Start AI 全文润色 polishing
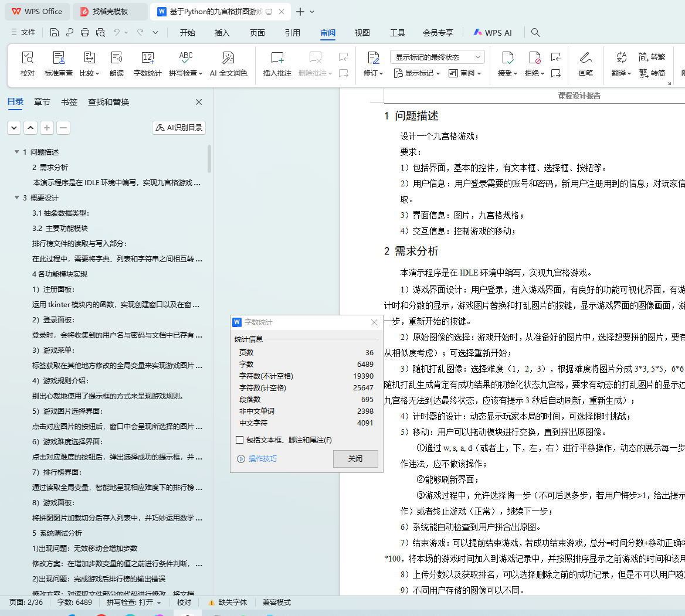 (x=229, y=64)
